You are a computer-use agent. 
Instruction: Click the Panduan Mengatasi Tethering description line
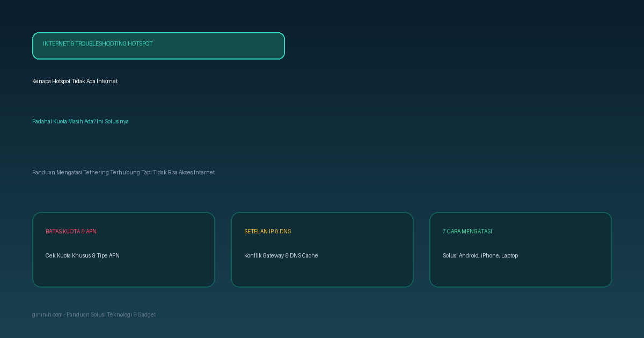(x=123, y=172)
